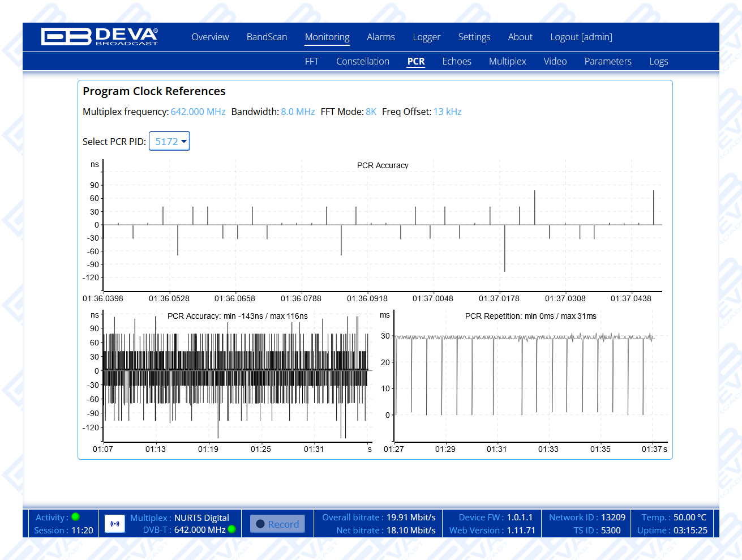Go to the BandScan section
The height and width of the screenshot is (560, 742).
click(267, 37)
